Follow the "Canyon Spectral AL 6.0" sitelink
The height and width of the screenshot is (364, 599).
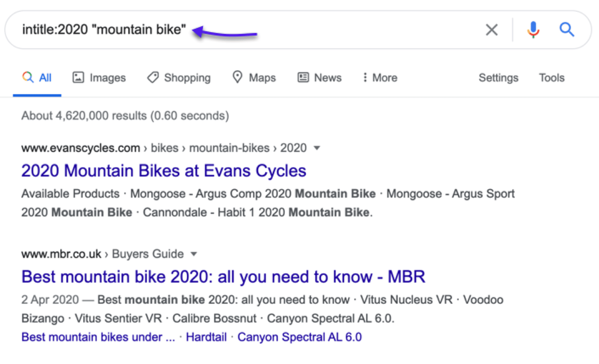[x=299, y=337]
